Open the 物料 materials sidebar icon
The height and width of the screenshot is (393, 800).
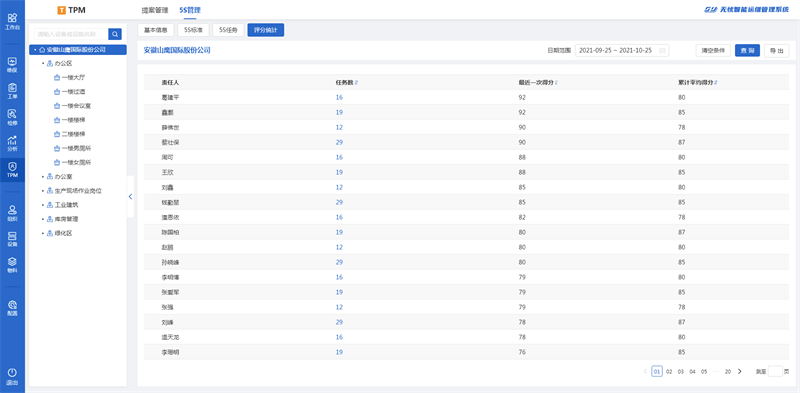click(x=12, y=265)
